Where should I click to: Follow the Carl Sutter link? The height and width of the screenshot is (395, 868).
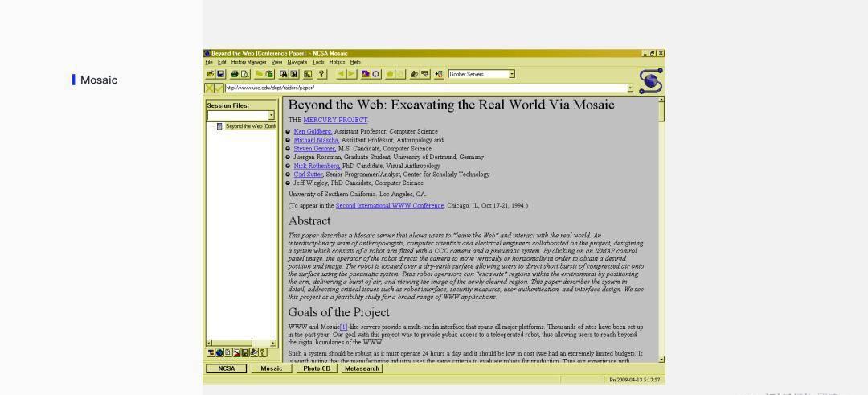coord(309,174)
